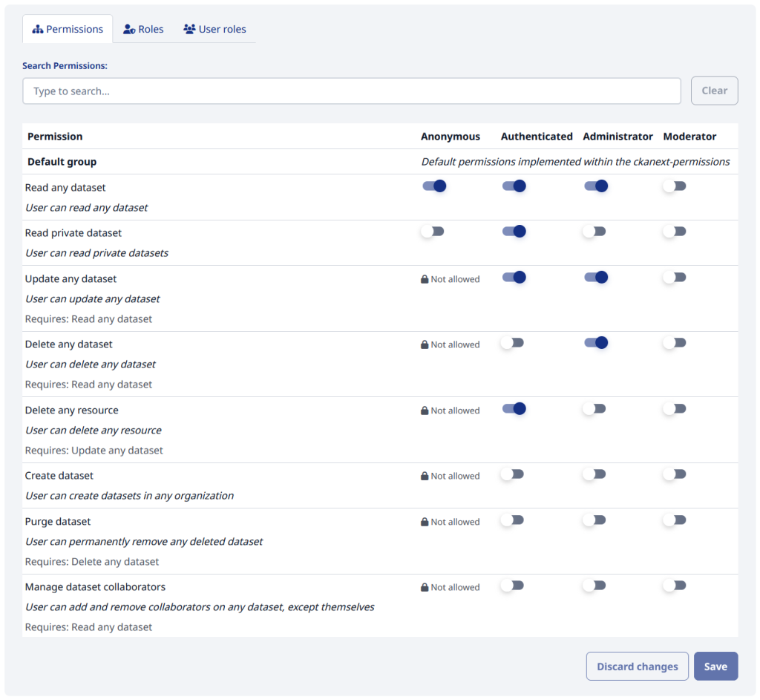The image size is (760, 700).
Task: Enable Read private dataset for Administrator
Action: tap(594, 232)
